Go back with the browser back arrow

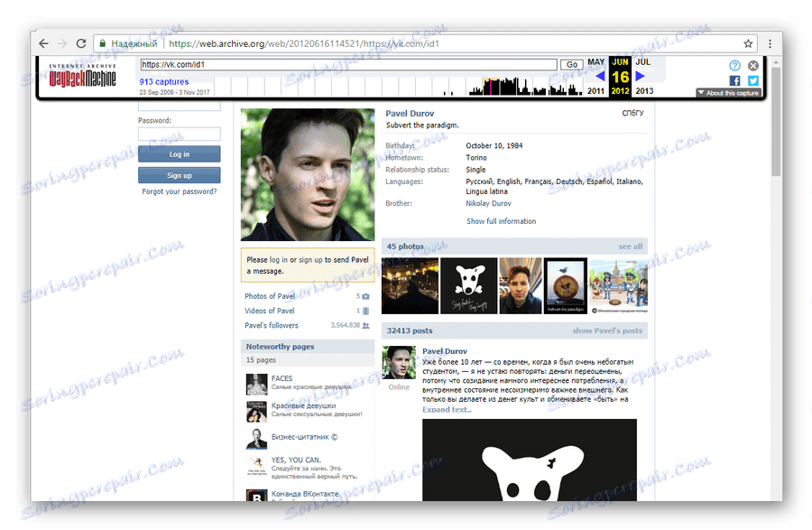[44, 43]
